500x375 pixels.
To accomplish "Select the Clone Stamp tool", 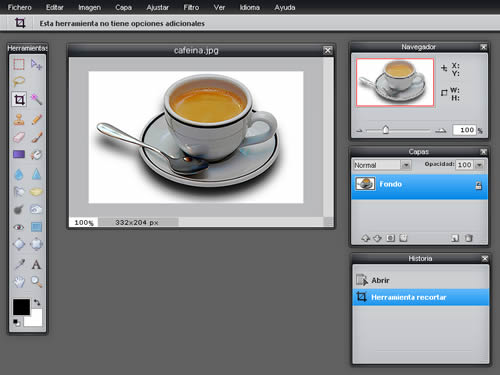I will (x=19, y=119).
